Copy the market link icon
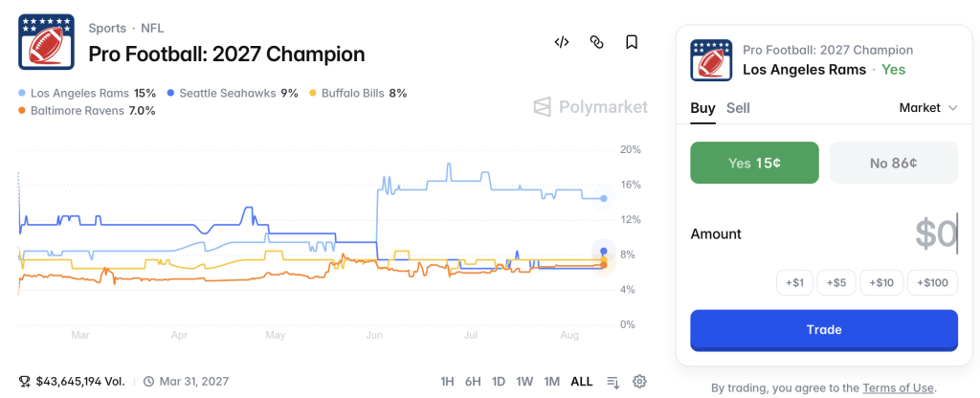980x398 pixels. 596,42
